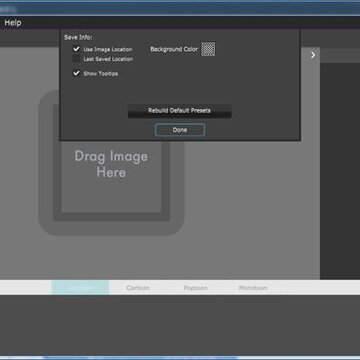The width and height of the screenshot is (360, 360).
Task: Click the empty presets strip below the tabs
Action: point(180,325)
